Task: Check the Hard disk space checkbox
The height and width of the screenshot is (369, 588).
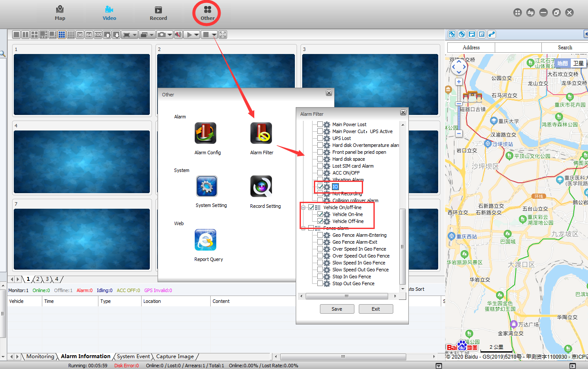Action: tap(320, 159)
